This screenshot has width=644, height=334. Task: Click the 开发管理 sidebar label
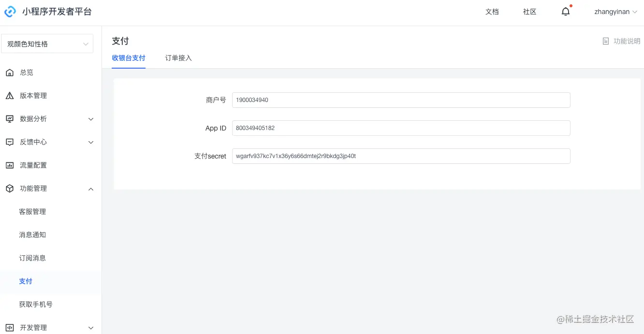[33, 328]
